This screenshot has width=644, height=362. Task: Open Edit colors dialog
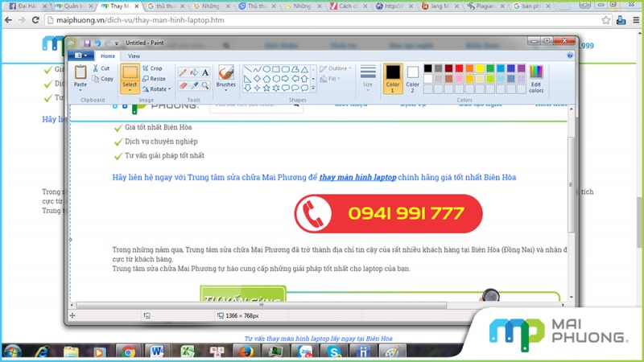tap(536, 79)
